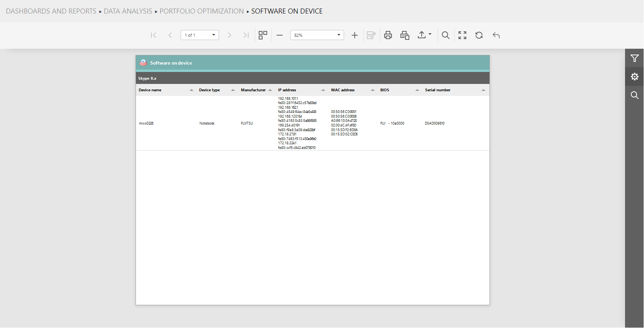
Task: Click the print report icon
Action: pos(388,35)
